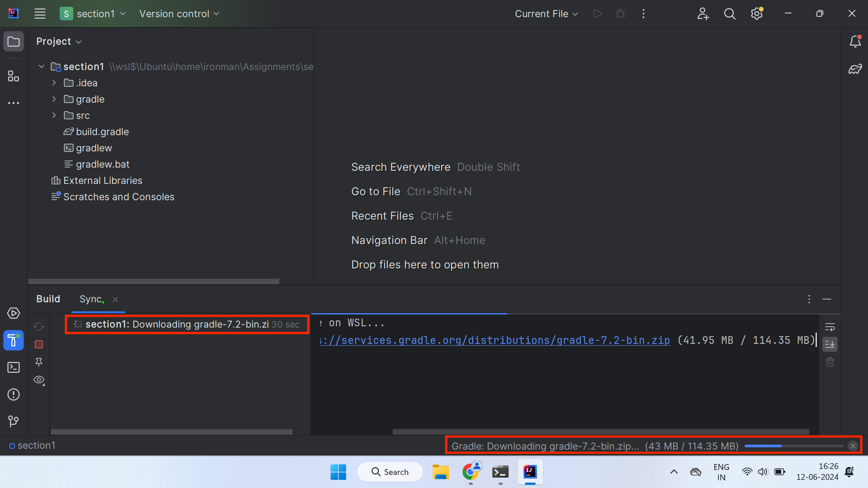Select the section1 Downloading gradle task row
The image size is (868, 488).
coord(187,324)
